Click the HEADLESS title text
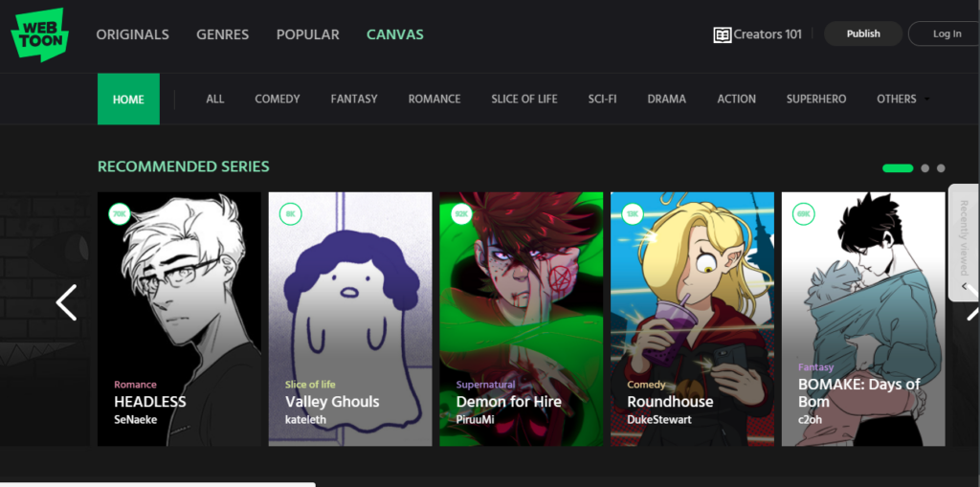This screenshot has height=487, width=980. pyautogui.click(x=150, y=401)
